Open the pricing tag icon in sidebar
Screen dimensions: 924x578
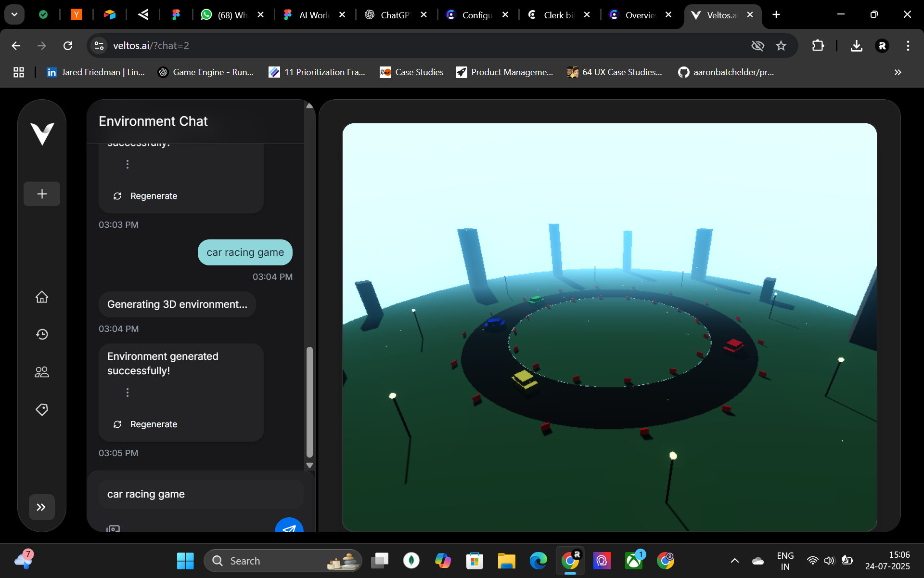[x=42, y=409]
